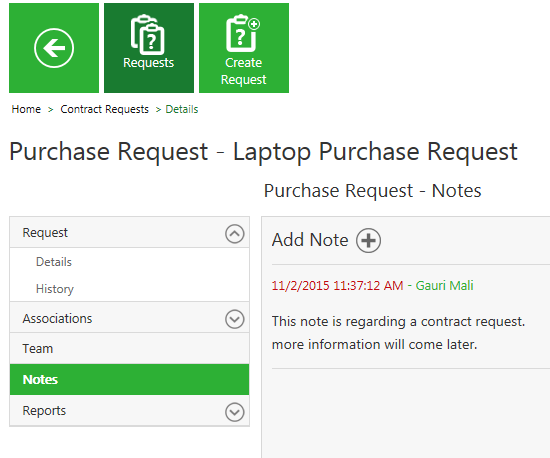Click the Details breadcrumb

click(x=182, y=109)
